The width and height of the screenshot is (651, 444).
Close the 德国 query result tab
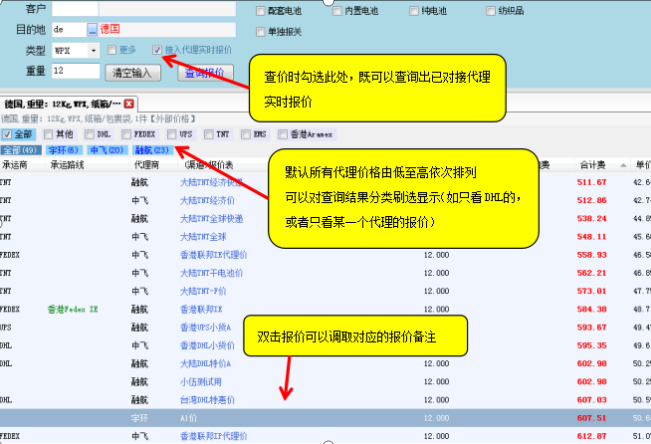click(x=129, y=104)
